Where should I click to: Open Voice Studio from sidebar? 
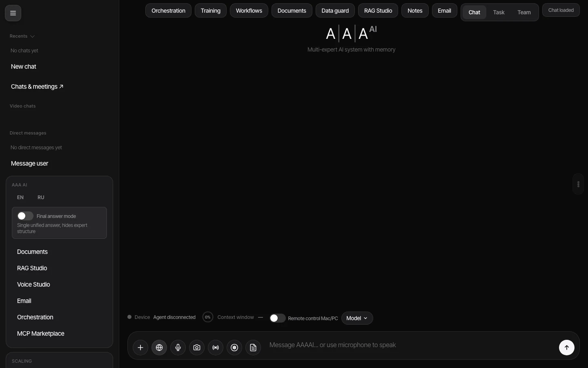tap(33, 285)
